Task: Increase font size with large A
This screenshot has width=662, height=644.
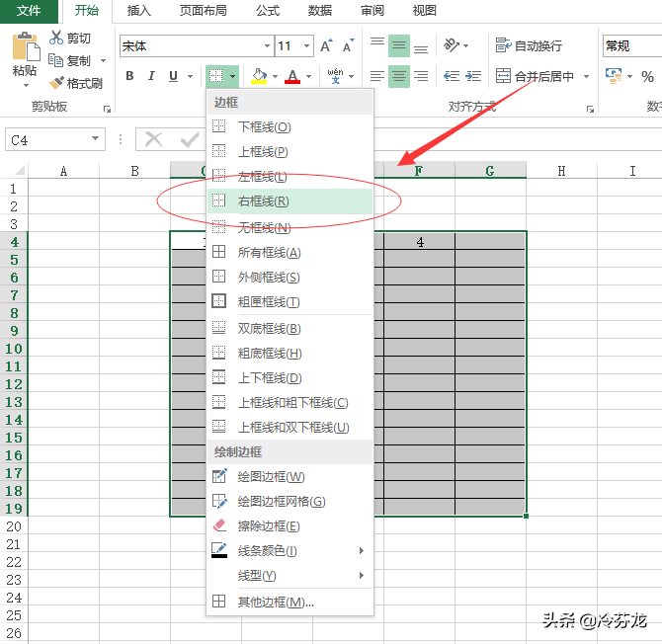Action: tap(326, 45)
